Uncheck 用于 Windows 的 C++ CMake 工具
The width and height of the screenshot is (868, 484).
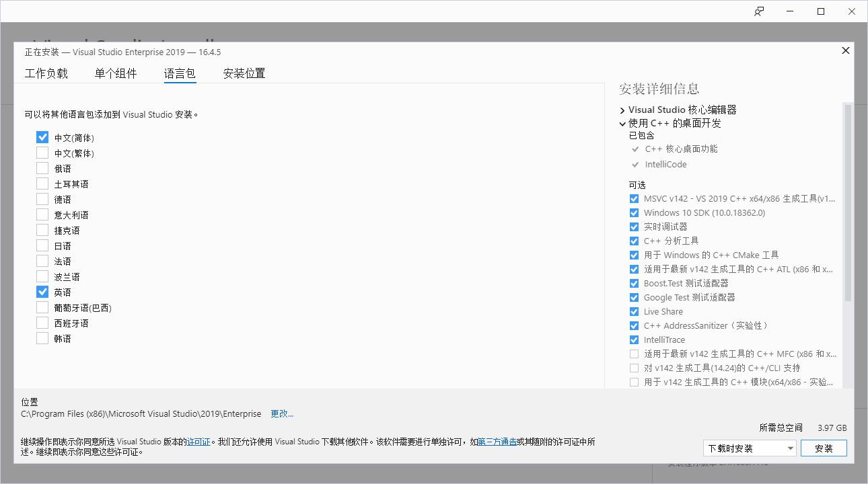pos(634,255)
